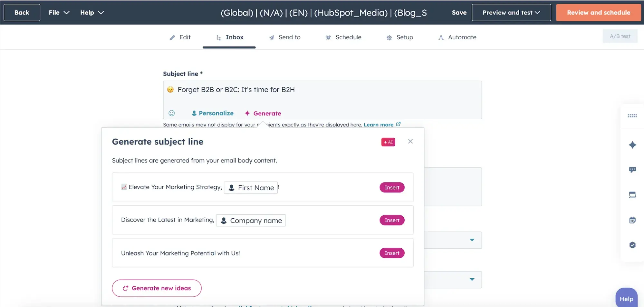
Task: Expand the Preview and test dropdown
Action: pyautogui.click(x=511, y=13)
